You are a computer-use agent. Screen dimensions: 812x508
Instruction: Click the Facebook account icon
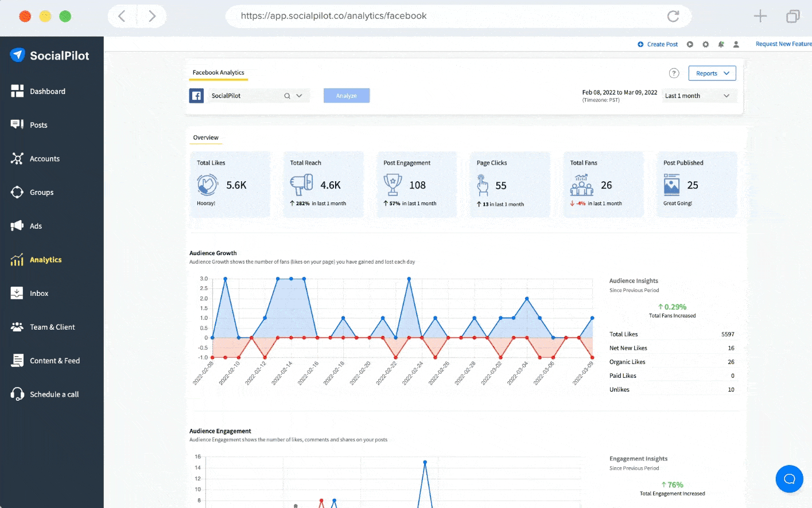click(x=196, y=96)
